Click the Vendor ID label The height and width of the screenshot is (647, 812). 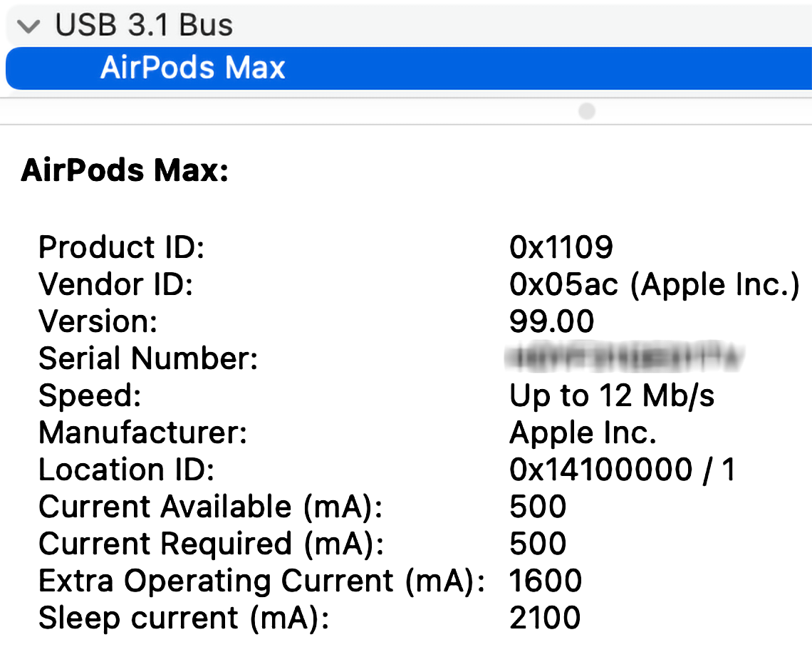(115, 284)
